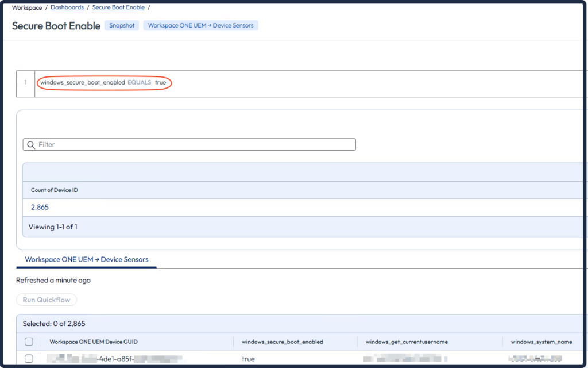Click line number 1 in query editor

coord(25,82)
